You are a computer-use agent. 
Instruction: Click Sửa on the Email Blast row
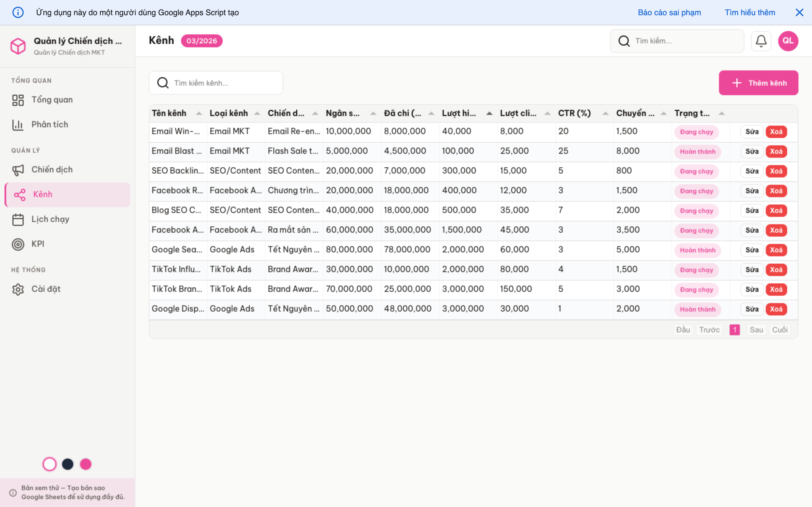[x=752, y=151]
